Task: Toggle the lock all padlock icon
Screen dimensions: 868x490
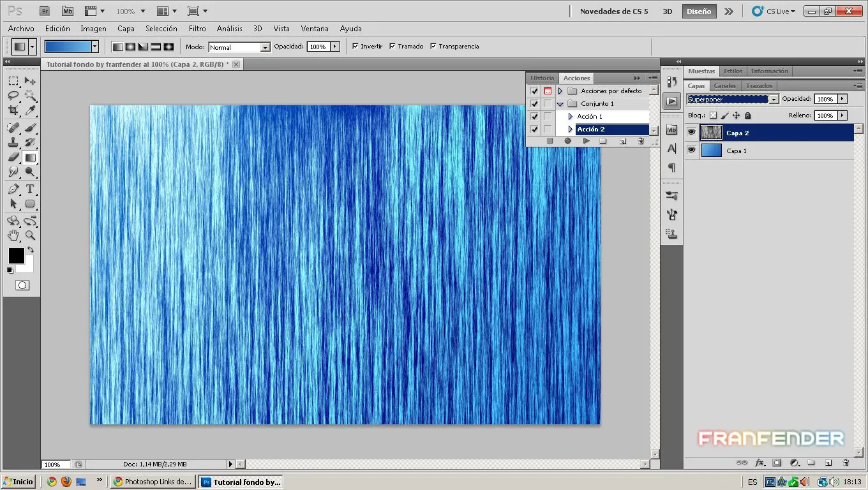Action: [748, 115]
